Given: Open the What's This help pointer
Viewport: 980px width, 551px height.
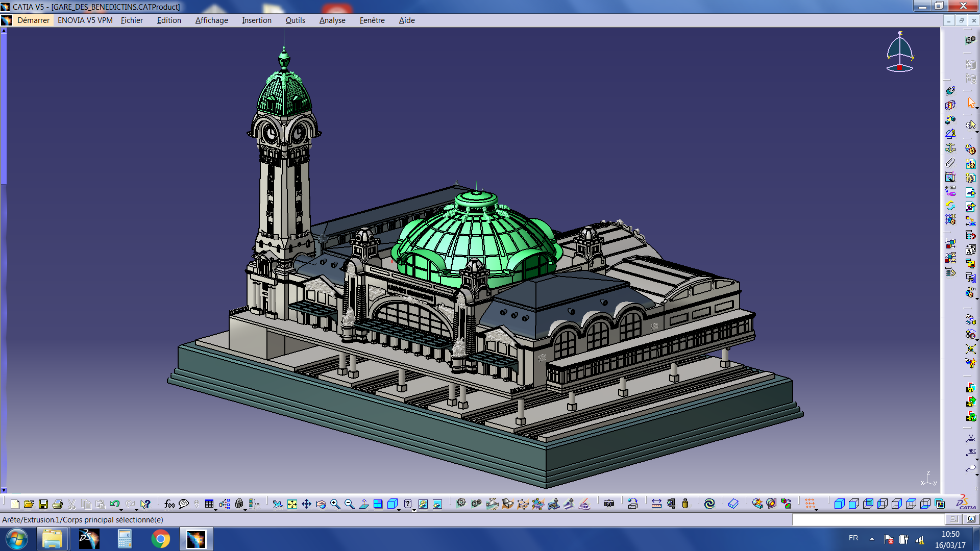Looking at the screenshot, I should click(x=145, y=504).
